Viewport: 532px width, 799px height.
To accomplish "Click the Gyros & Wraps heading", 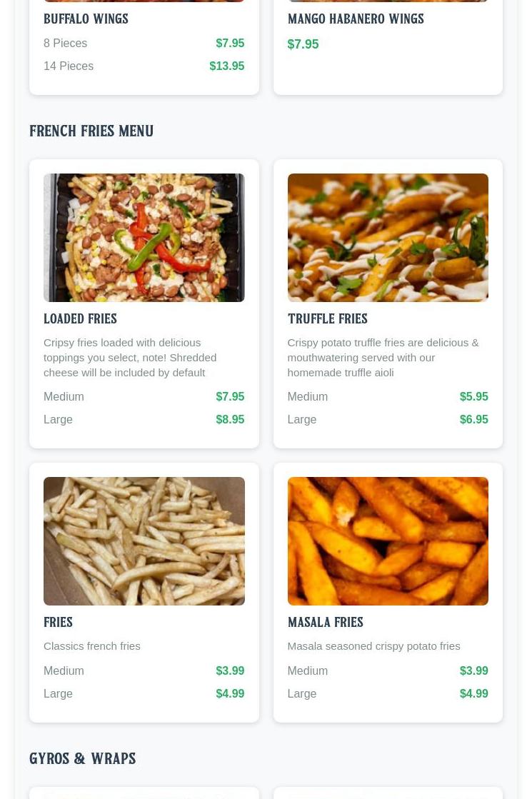I will pyautogui.click(x=83, y=759).
